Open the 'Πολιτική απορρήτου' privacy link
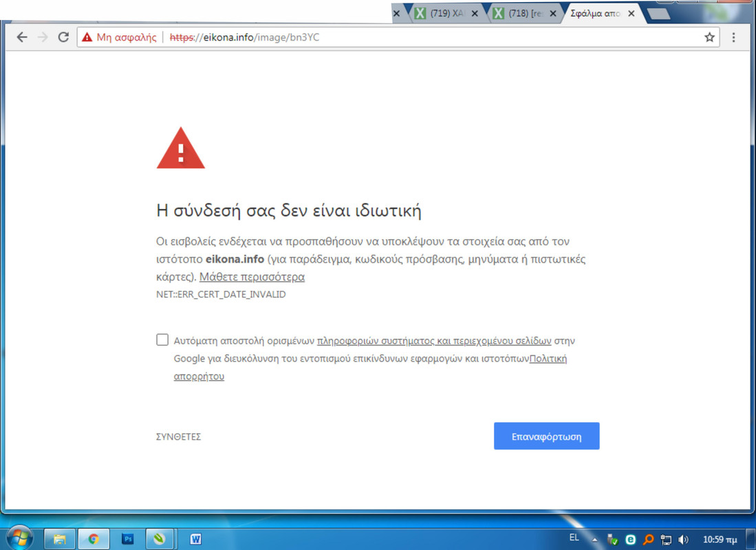Viewport: 756px width, 550px height. point(548,359)
